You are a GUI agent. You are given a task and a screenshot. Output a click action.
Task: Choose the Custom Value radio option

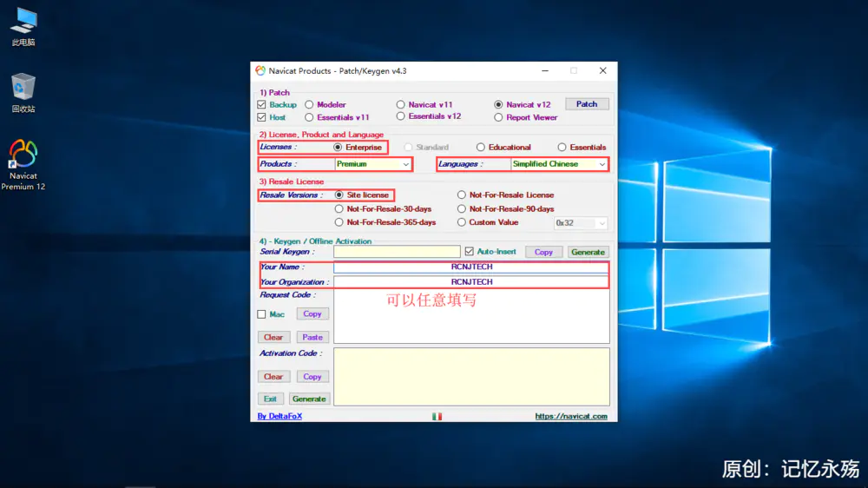pyautogui.click(x=461, y=222)
